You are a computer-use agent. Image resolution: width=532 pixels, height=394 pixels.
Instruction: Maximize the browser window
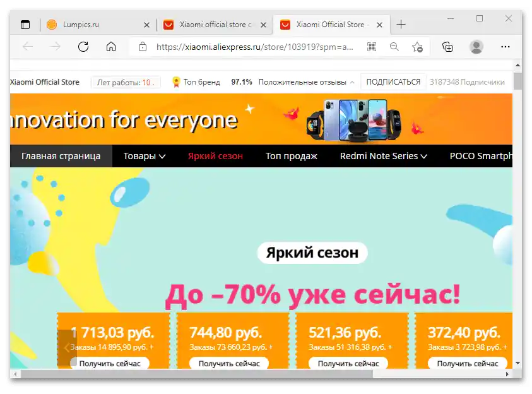tap(480, 18)
